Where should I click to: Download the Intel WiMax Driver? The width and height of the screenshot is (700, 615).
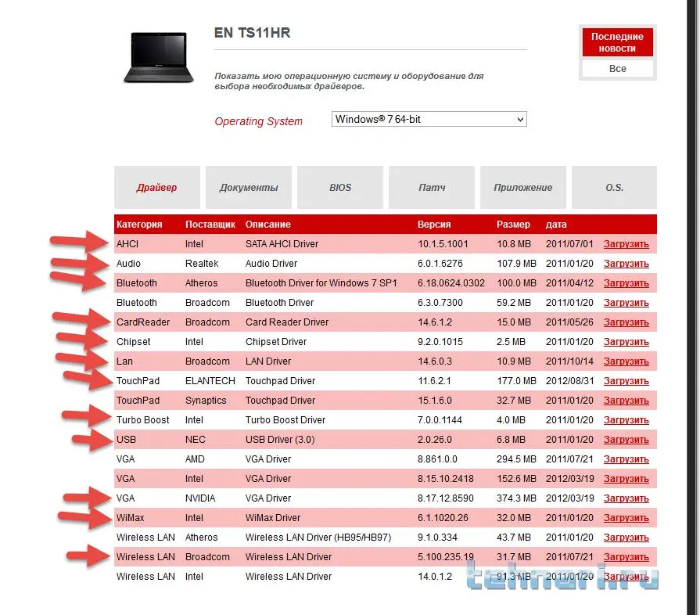(626, 518)
